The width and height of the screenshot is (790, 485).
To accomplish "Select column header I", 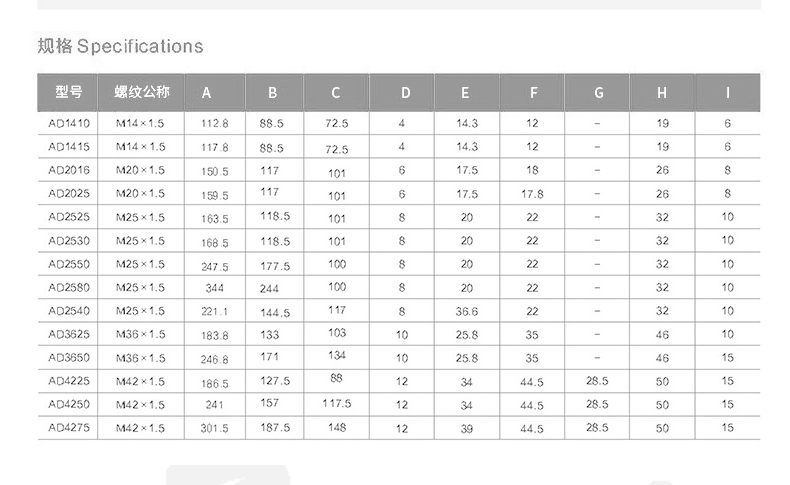I will 727,93.
